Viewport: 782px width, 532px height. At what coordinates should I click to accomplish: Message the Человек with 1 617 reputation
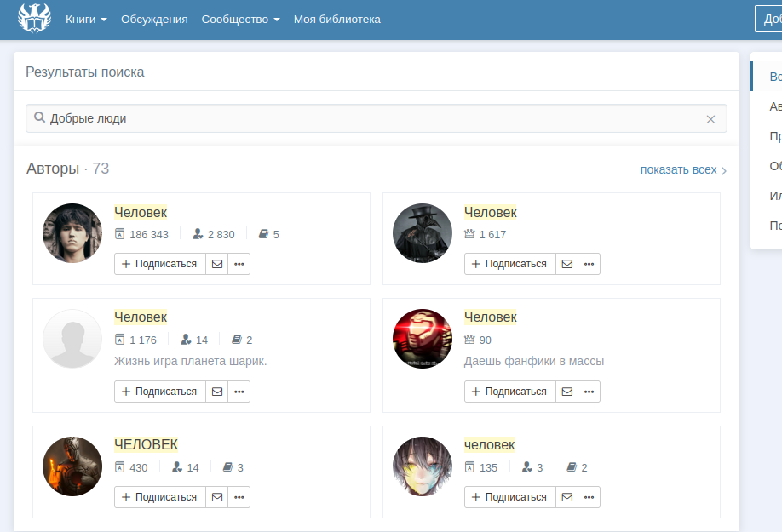[567, 264]
